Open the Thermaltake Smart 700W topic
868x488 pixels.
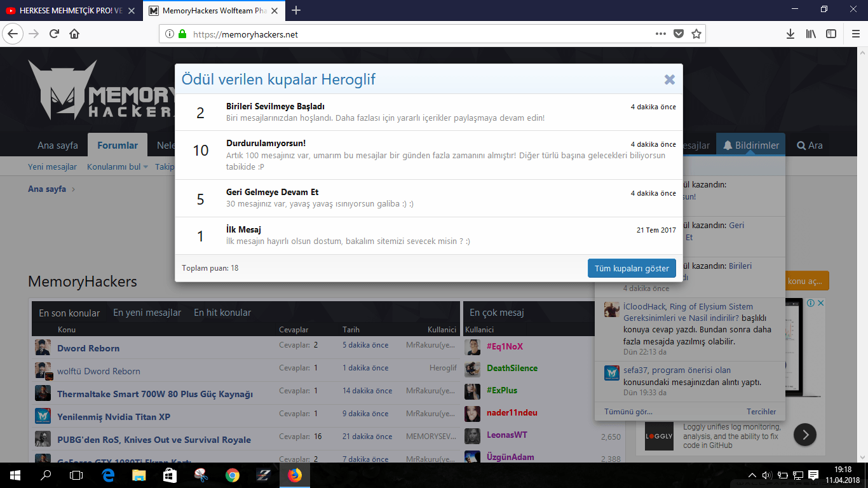point(155,394)
